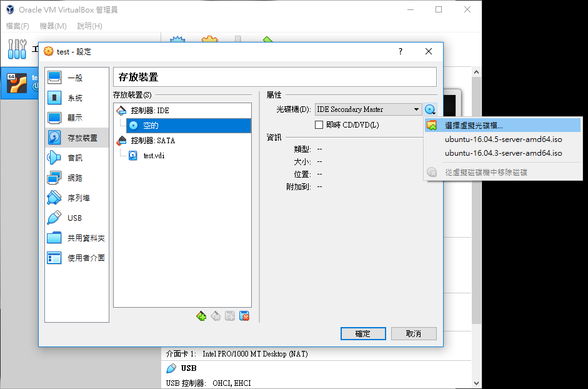
Task: Click 從虛擬磁碟機中移除磁碟 menu entry
Action: (x=503, y=173)
